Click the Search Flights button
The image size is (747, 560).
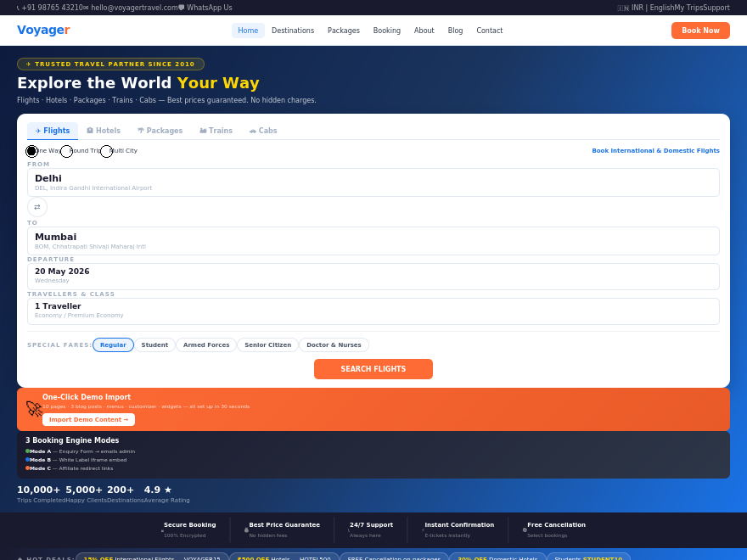pos(373,369)
